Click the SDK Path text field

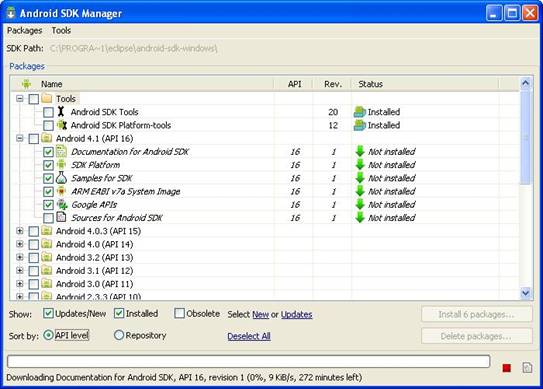tap(133, 48)
